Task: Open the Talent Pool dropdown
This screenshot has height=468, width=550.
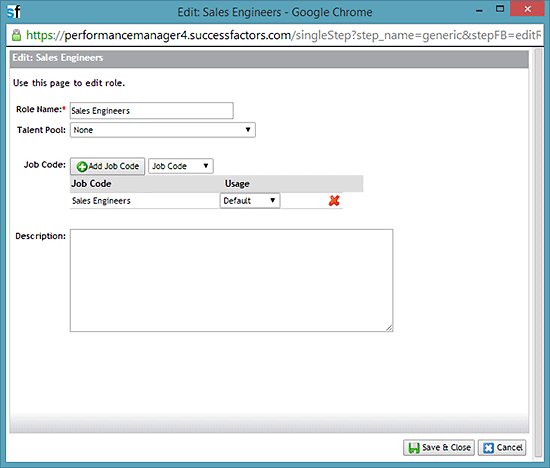Action: coord(163,130)
